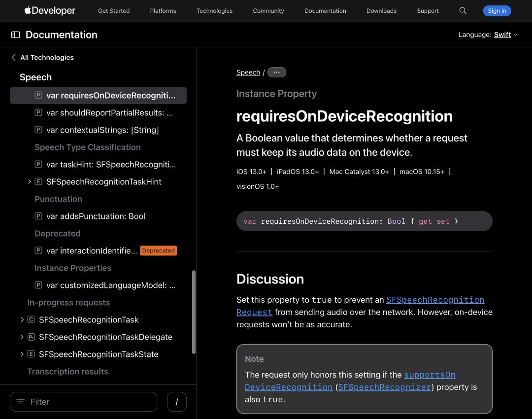The height and width of the screenshot is (419, 532).
Task: Open Downloads menu
Action: [x=381, y=11]
